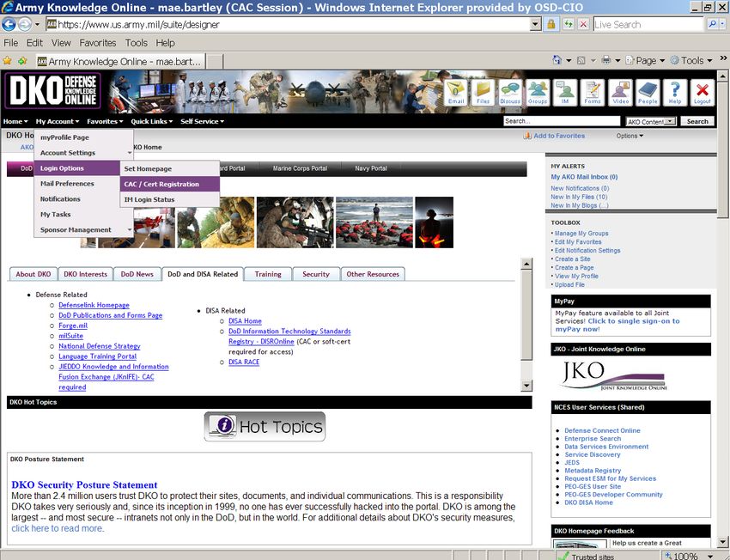The height and width of the screenshot is (560, 730).
Task: Click the browser Refresh button
Action: tap(569, 24)
